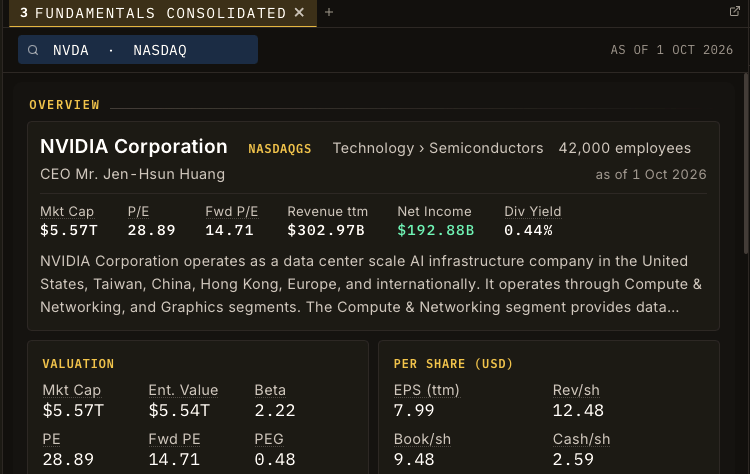
Task: Click Fwd PE label in Valuation panel
Action: (x=175, y=439)
